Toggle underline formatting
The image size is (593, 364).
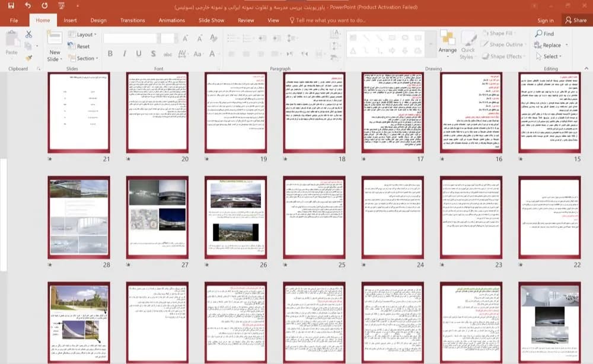pyautogui.click(x=139, y=54)
